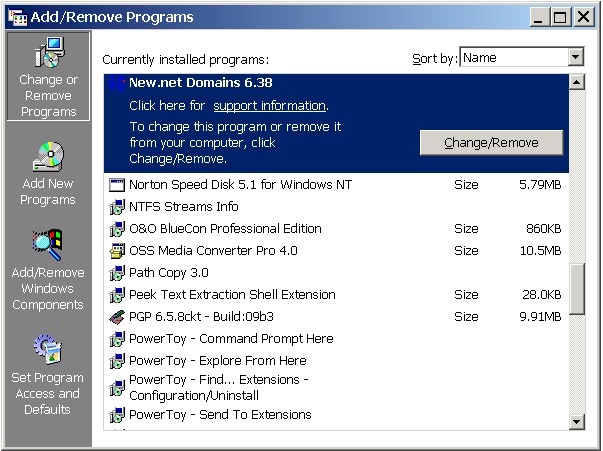Click PowerToy Command Prompt Here icon
This screenshot has width=603, height=451.
pos(117,339)
